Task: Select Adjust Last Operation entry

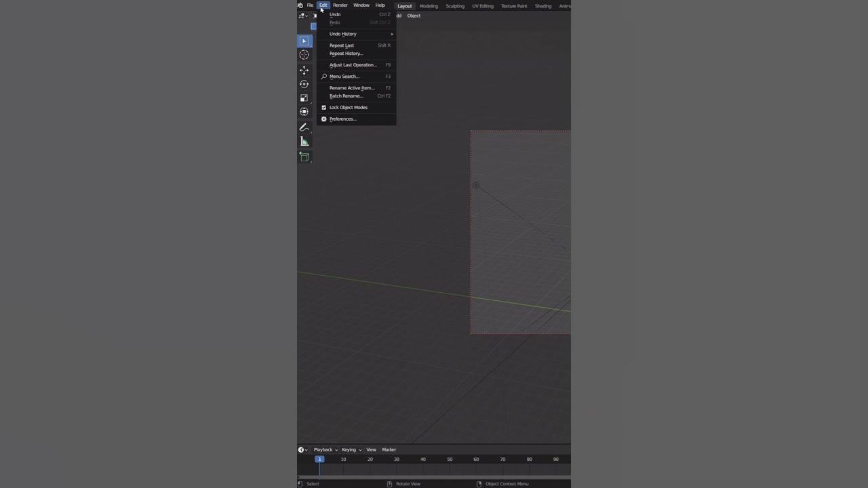Action: tap(357, 65)
